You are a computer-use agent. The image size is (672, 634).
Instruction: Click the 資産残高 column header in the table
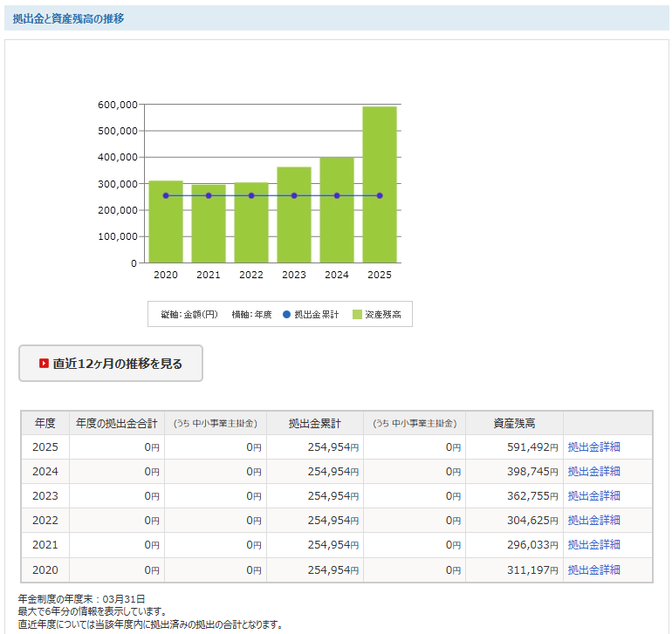pyautogui.click(x=514, y=423)
